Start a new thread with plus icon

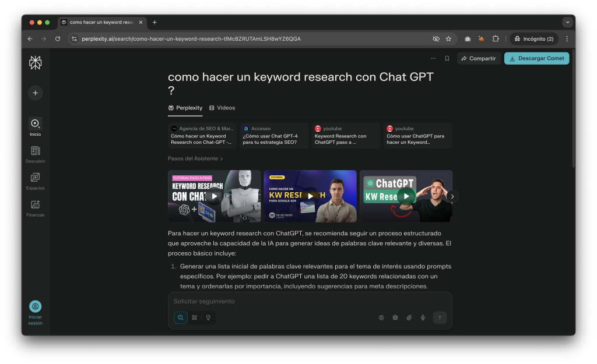pyautogui.click(x=35, y=93)
